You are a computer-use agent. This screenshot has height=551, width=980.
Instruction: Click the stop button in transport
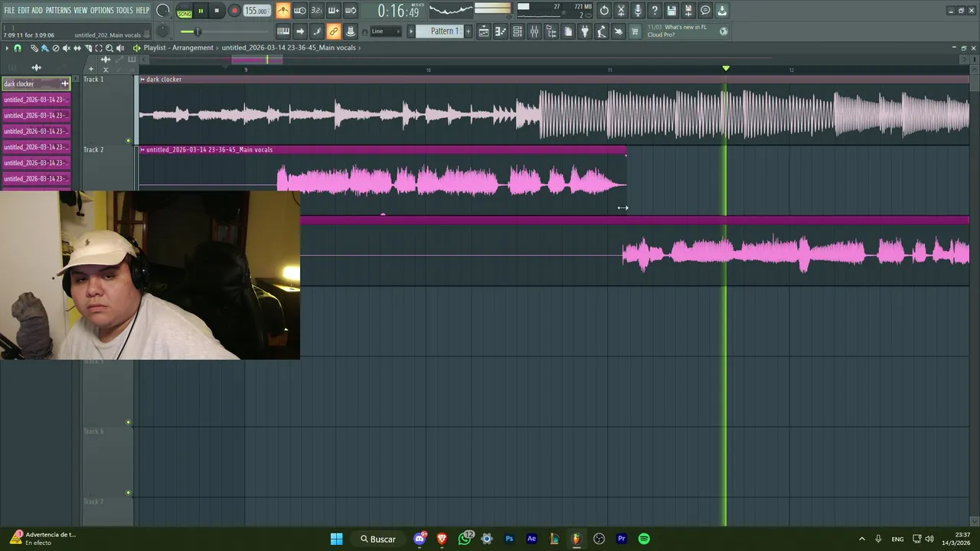click(217, 11)
